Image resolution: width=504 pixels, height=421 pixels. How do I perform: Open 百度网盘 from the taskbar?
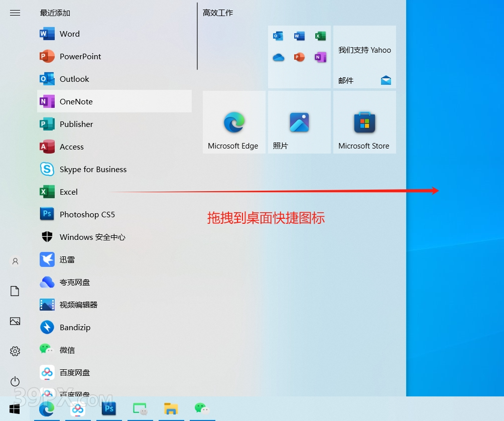(x=78, y=409)
